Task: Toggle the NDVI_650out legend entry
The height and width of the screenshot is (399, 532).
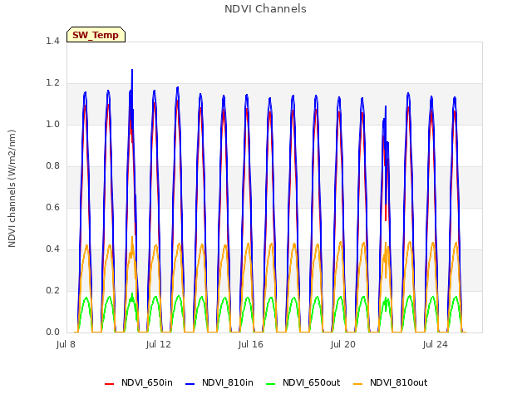Action: 303,382
